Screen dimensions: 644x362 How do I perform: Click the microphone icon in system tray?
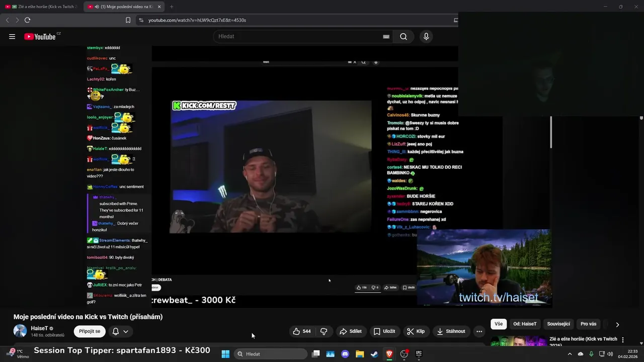pyautogui.click(x=591, y=354)
